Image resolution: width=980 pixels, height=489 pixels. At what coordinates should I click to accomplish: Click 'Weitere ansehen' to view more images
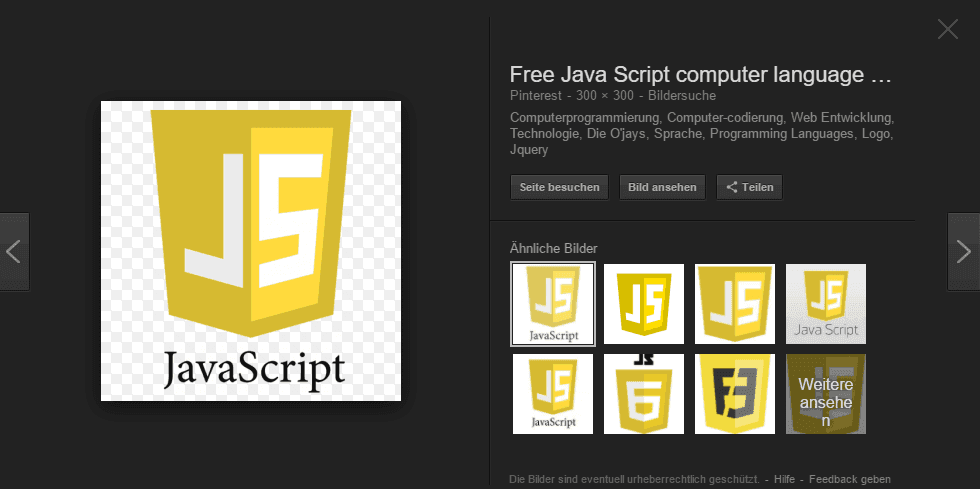826,394
